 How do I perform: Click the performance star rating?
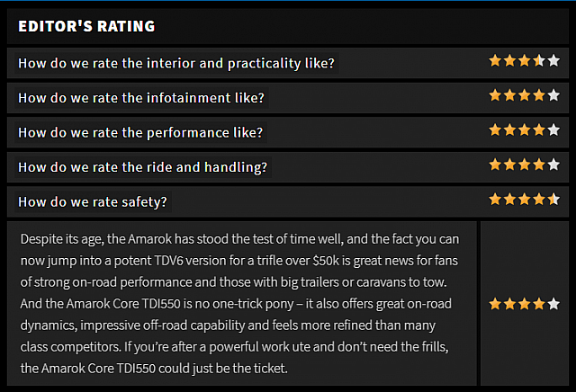click(x=524, y=130)
